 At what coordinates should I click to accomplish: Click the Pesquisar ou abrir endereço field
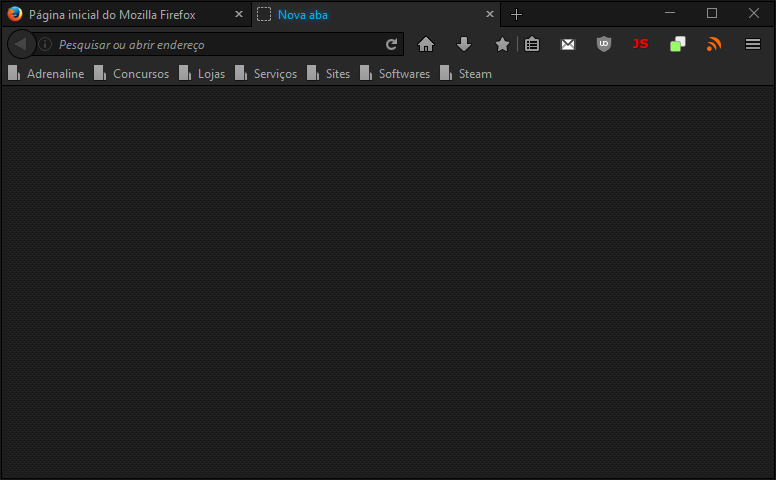click(x=219, y=45)
